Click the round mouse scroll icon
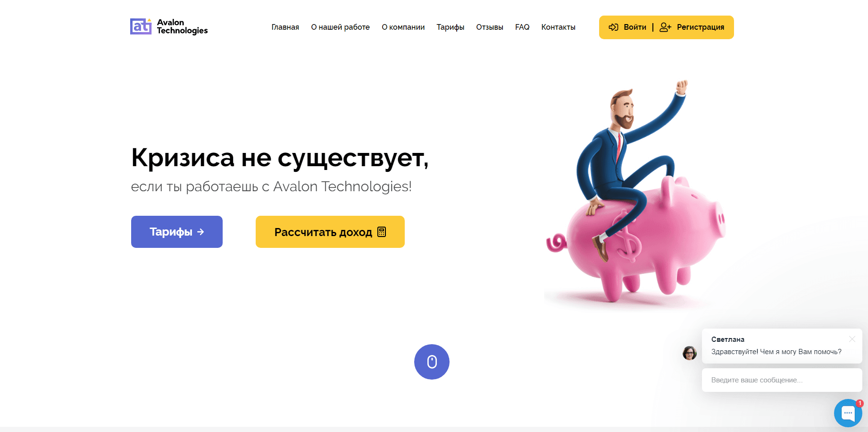 [432, 362]
